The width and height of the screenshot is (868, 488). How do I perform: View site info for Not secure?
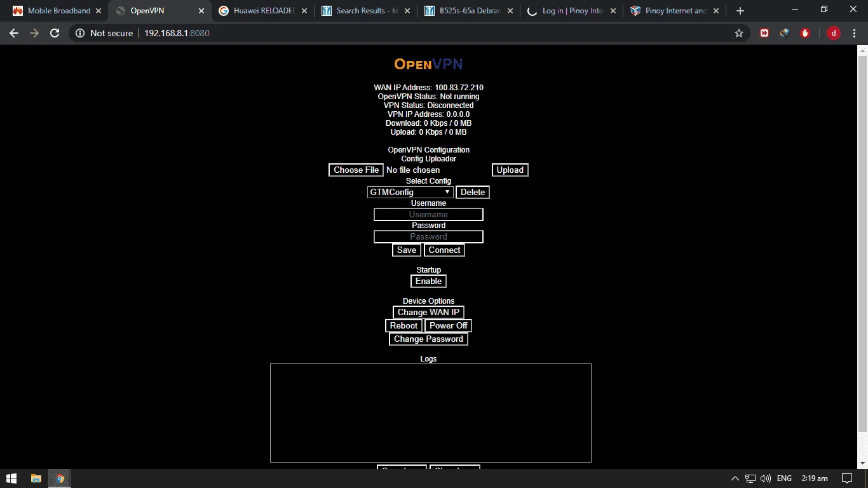pos(104,33)
